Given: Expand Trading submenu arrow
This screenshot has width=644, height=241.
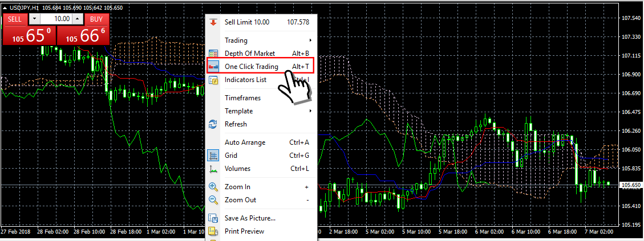Looking at the screenshot, I should [310, 40].
